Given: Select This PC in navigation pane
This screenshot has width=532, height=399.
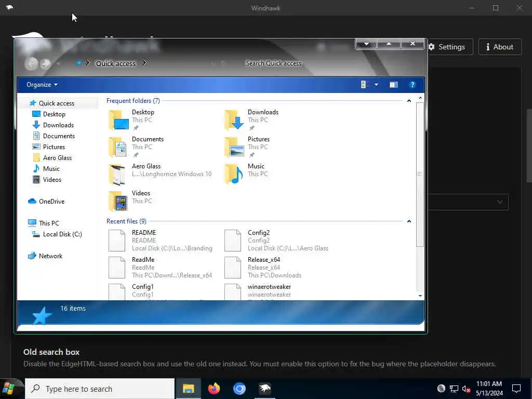Looking at the screenshot, I should [49, 223].
